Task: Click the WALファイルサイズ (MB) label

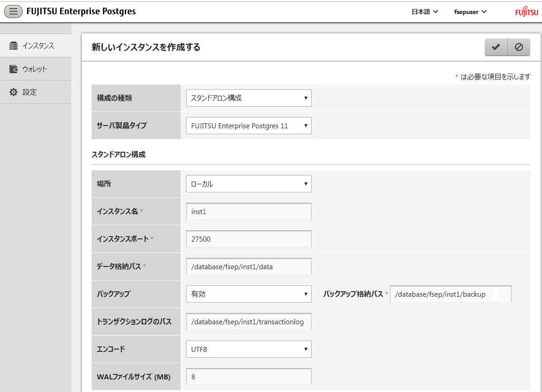Action: [134, 377]
